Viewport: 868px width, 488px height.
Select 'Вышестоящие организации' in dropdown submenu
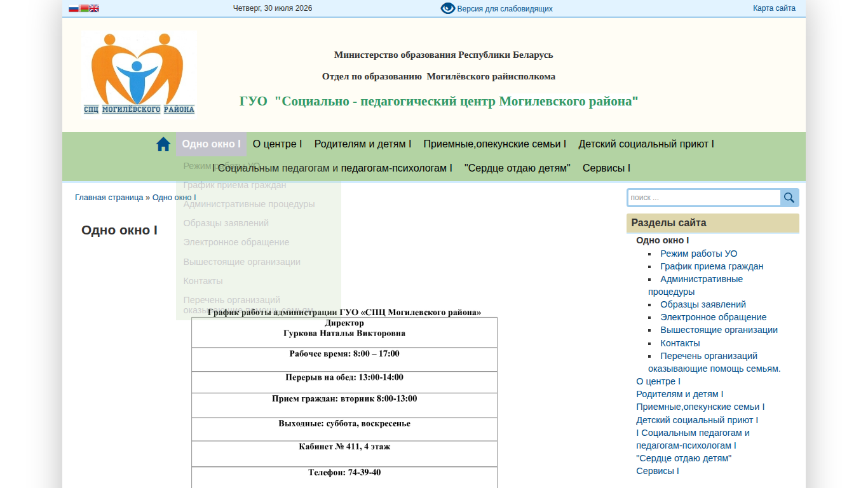click(242, 262)
